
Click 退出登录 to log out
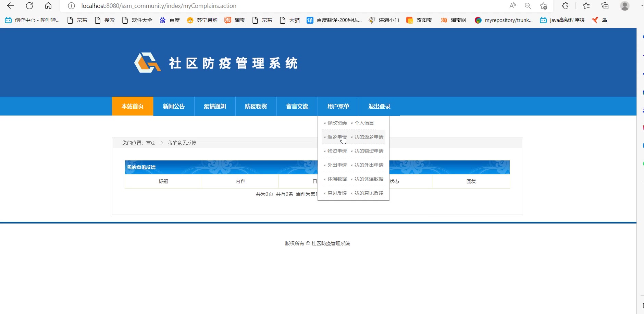pos(379,106)
